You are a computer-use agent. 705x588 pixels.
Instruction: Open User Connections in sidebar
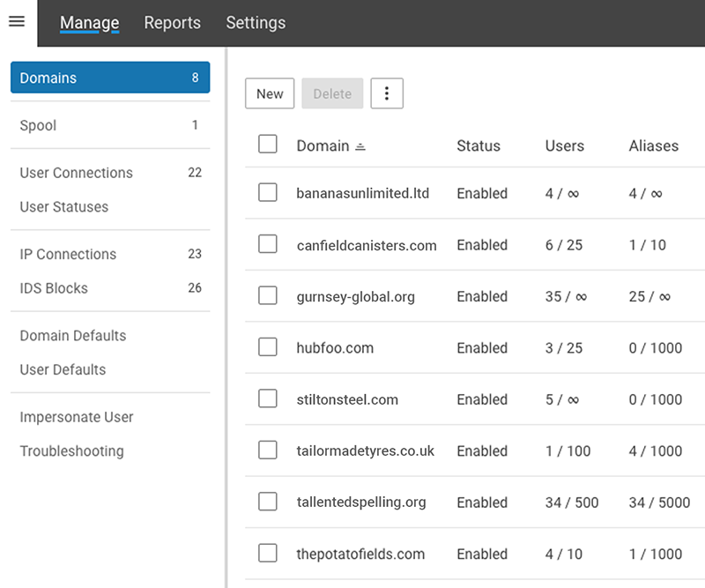tap(110, 173)
